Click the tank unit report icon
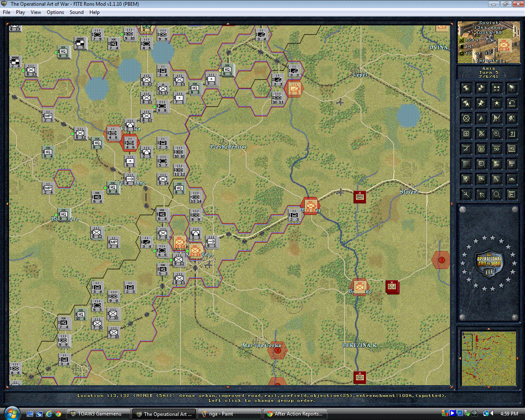 click(511, 179)
